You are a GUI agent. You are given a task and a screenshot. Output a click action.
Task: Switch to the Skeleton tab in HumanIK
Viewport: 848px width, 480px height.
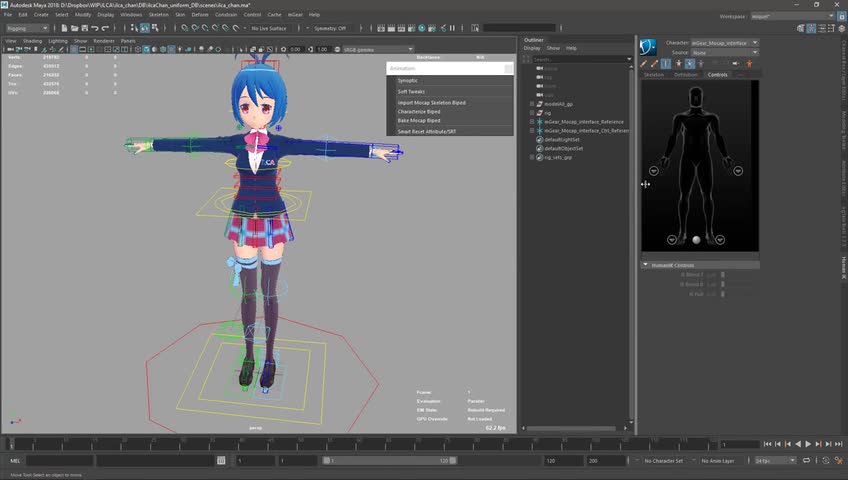pyautogui.click(x=654, y=75)
